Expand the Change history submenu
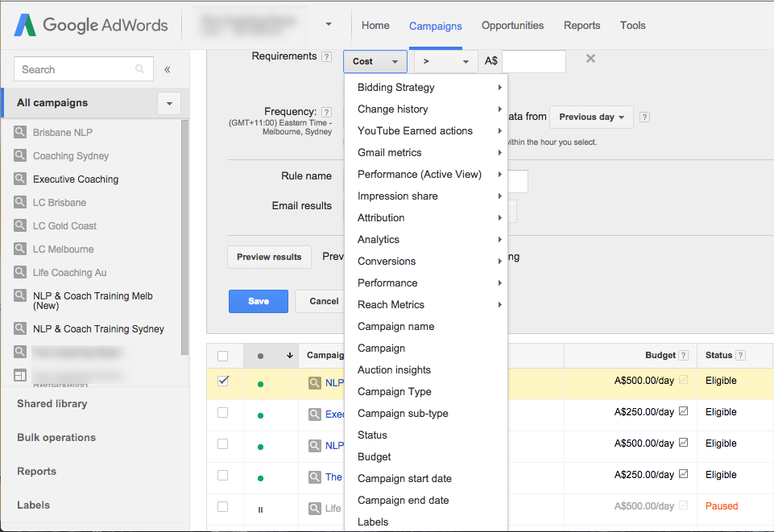The image size is (774, 532). pyautogui.click(x=426, y=109)
